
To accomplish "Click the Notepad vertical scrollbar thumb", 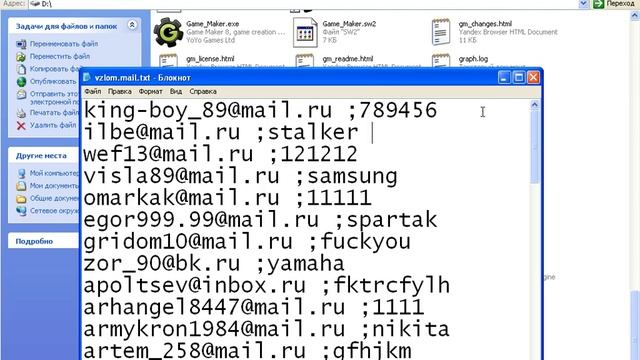I will tap(534, 147).
